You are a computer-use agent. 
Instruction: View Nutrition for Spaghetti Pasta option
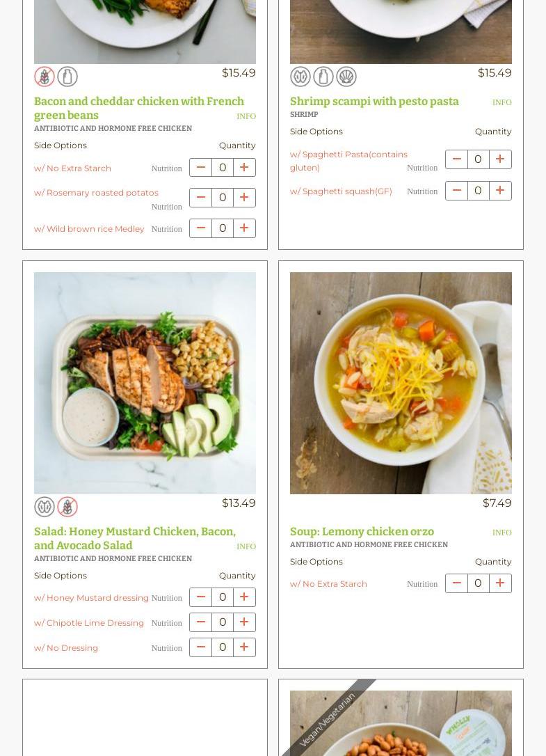coord(422,168)
